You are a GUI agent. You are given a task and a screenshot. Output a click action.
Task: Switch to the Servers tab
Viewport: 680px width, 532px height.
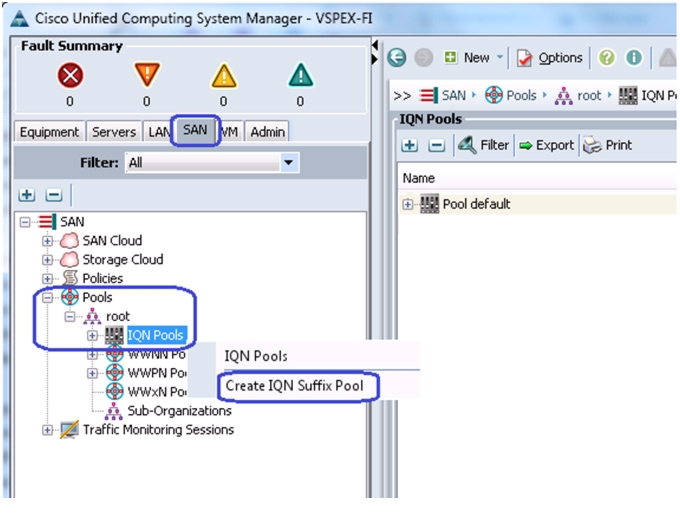click(114, 132)
